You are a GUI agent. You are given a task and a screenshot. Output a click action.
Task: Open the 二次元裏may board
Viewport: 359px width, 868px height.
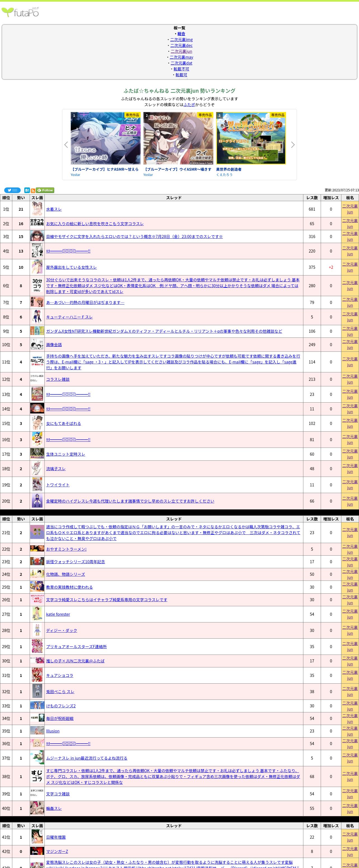[181, 57]
